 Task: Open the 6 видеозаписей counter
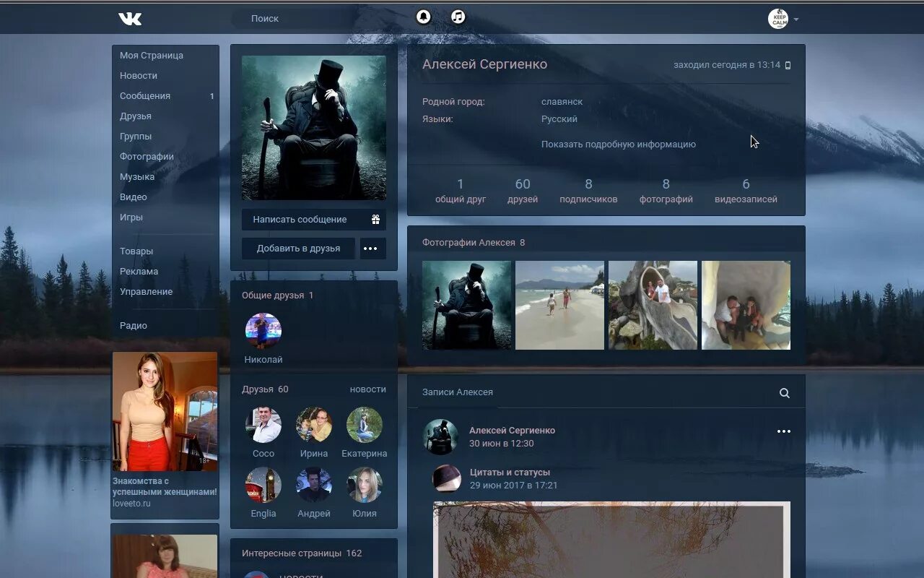click(746, 191)
